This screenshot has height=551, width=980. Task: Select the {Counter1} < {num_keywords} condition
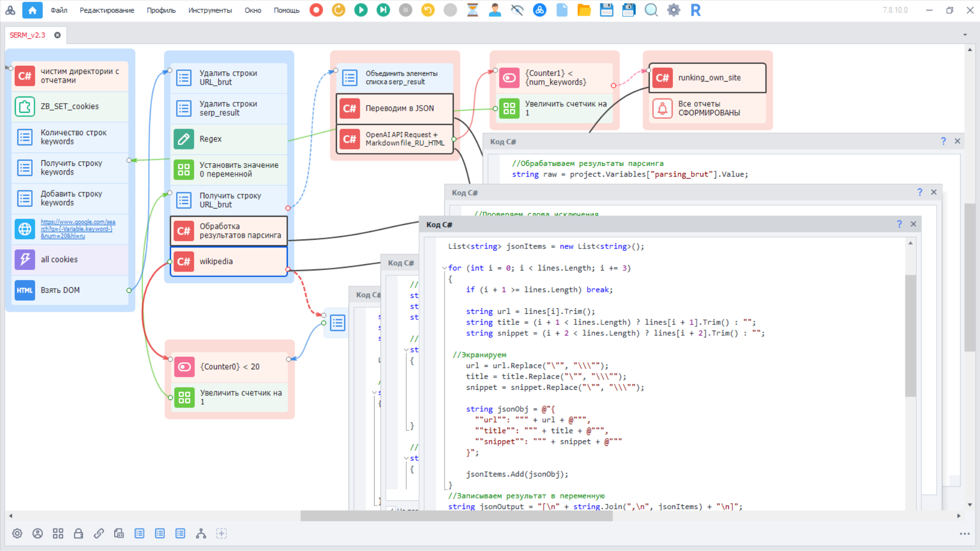pos(554,78)
